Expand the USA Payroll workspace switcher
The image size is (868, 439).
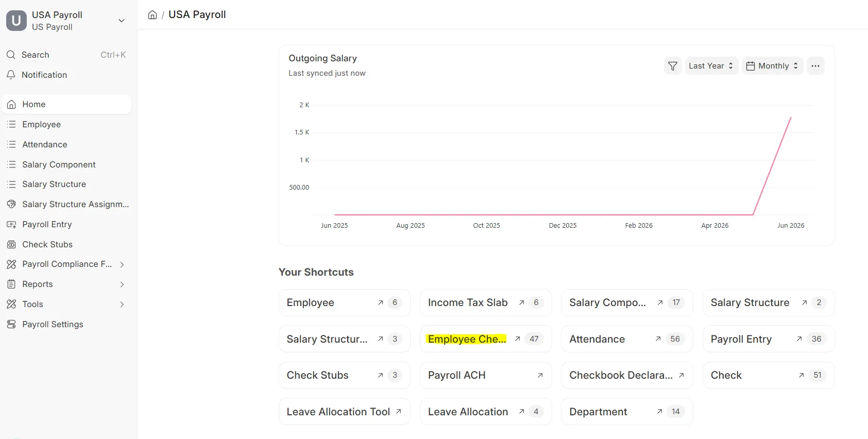coord(122,21)
